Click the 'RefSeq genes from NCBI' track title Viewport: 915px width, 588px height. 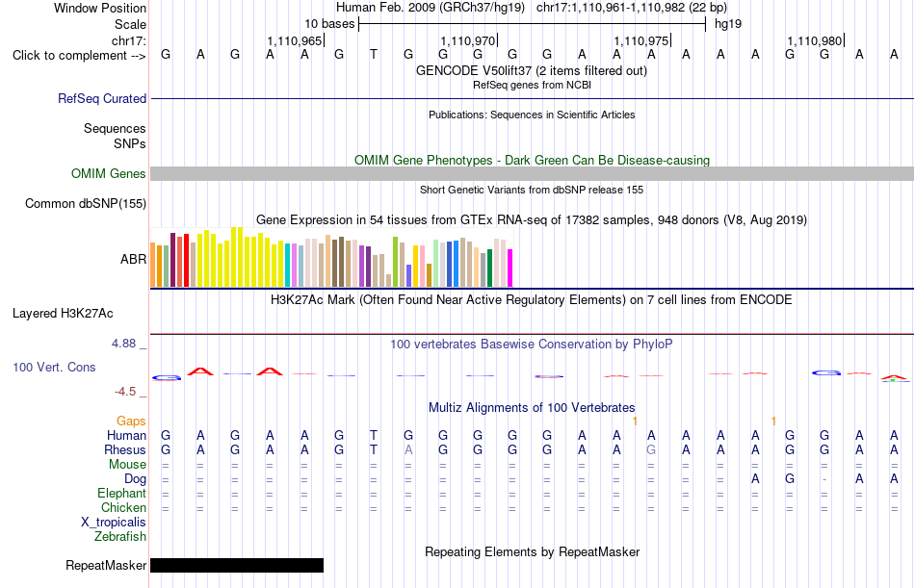[532, 85]
